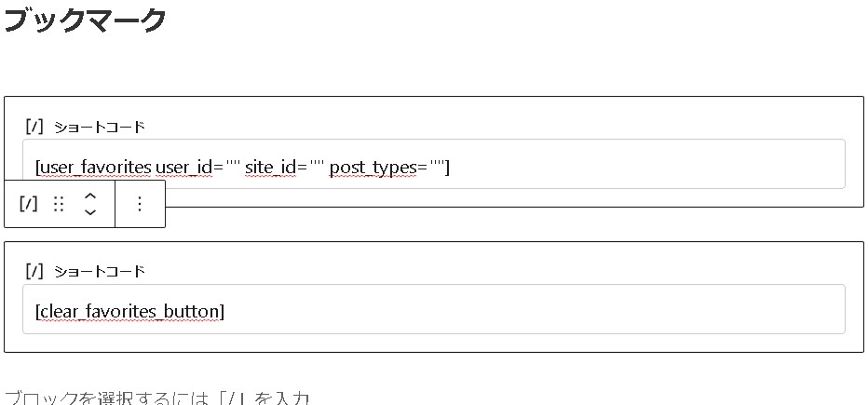Click ショートコード label of the second block
This screenshot has height=405, width=868.
click(x=100, y=271)
